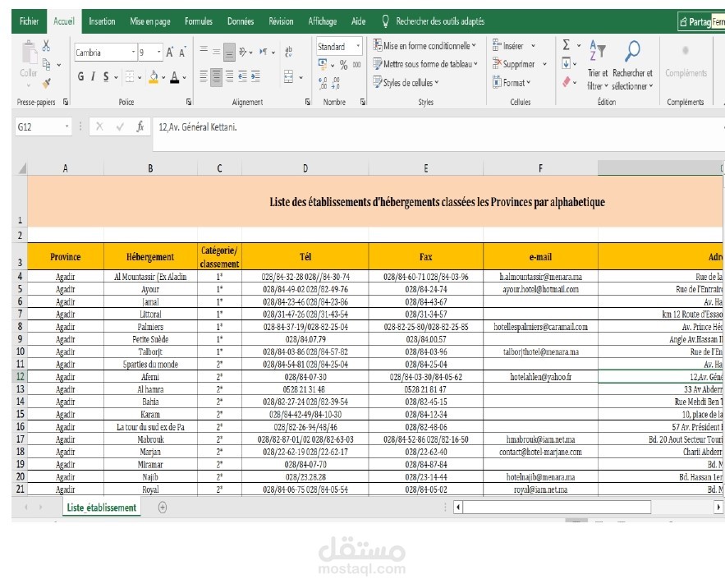Apply fill color with paint bucket

pyautogui.click(x=154, y=77)
